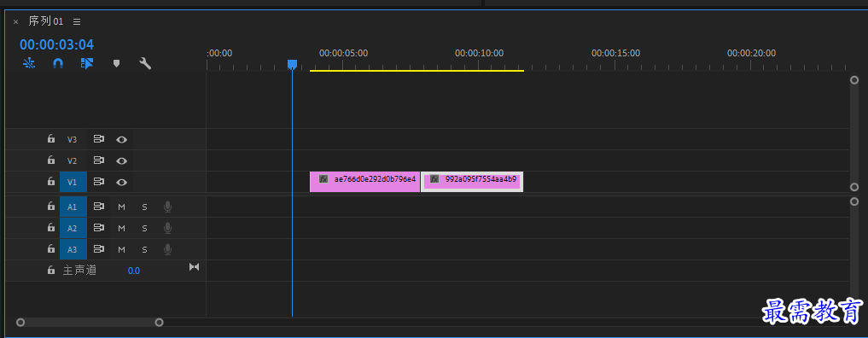Open Timeline display settings wrench
Viewport: 868px width, 338px height.
click(145, 63)
